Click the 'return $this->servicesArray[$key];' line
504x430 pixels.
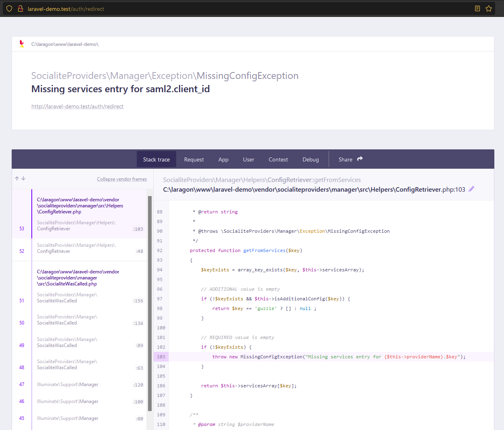tap(249, 386)
